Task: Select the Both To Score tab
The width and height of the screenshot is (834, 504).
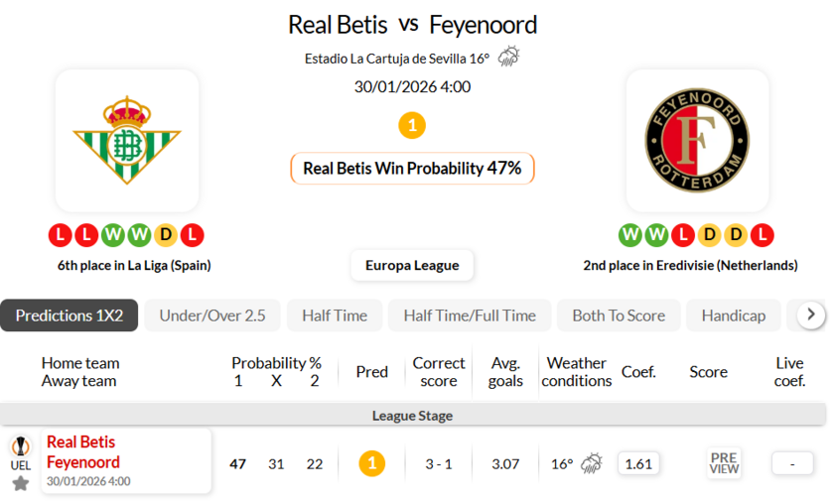Action: 619,315
